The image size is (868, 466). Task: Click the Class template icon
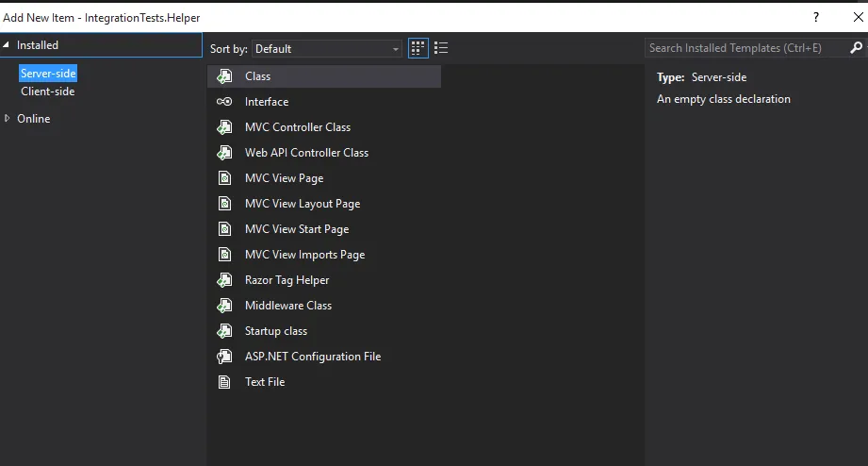[x=224, y=76]
